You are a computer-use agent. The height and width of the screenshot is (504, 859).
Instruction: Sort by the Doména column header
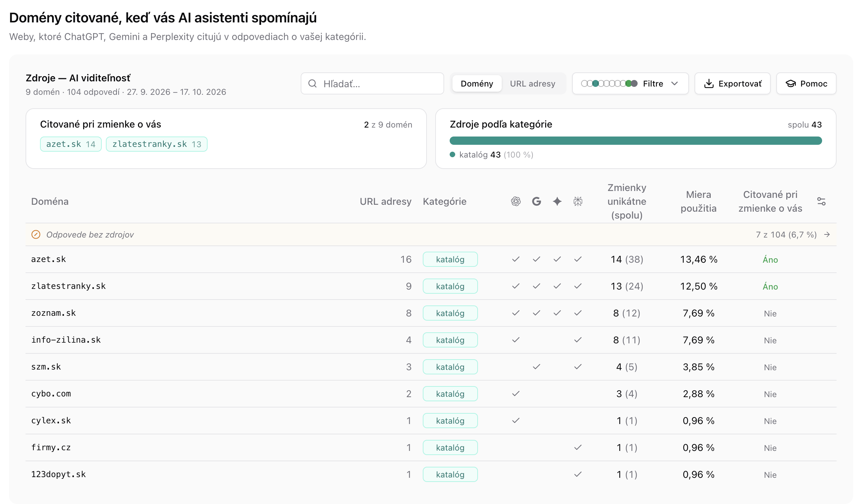[x=50, y=201]
